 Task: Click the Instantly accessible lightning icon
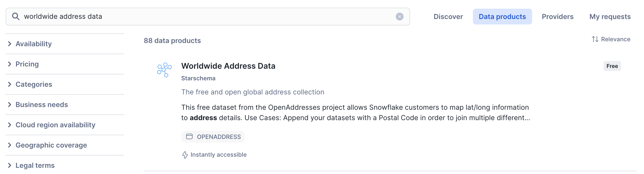[185, 155]
